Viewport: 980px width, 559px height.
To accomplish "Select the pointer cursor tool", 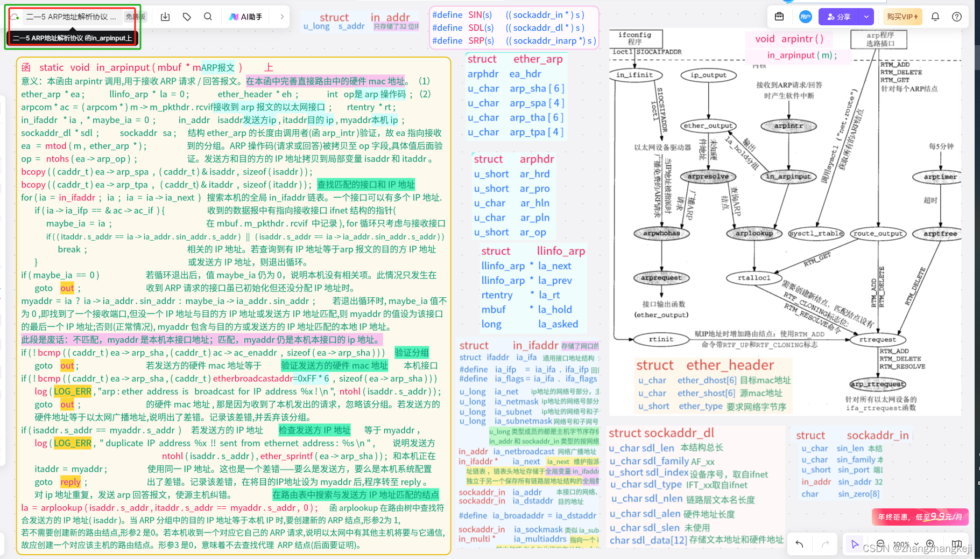I will point(855,544).
